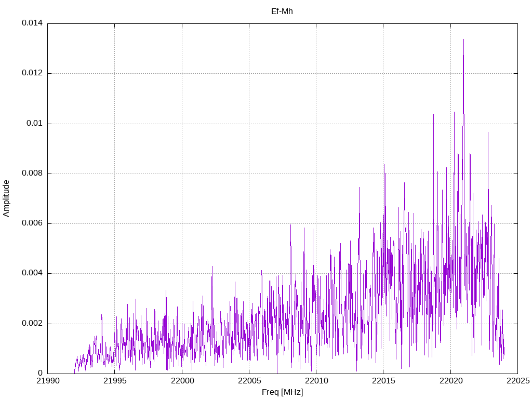Click the 22000 x-axis tick label

[x=182, y=381]
